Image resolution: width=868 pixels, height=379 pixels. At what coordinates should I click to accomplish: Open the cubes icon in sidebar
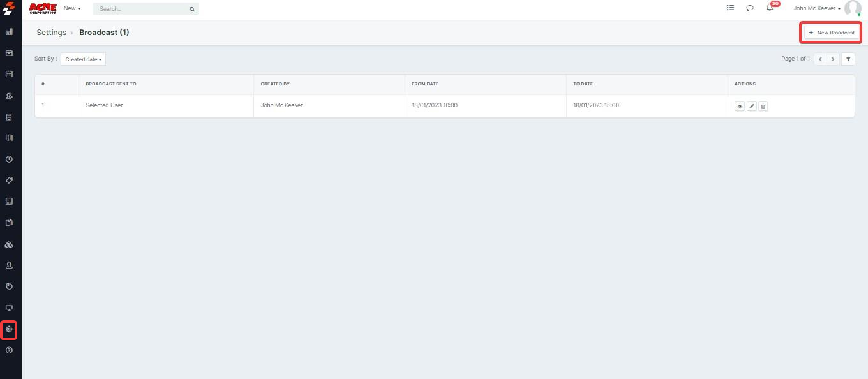point(9,244)
